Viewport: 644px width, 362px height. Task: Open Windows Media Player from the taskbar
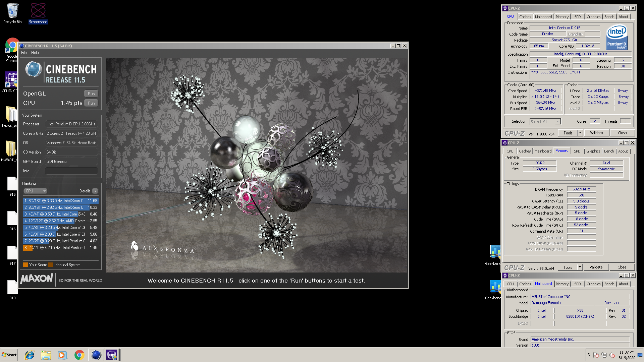(62, 355)
